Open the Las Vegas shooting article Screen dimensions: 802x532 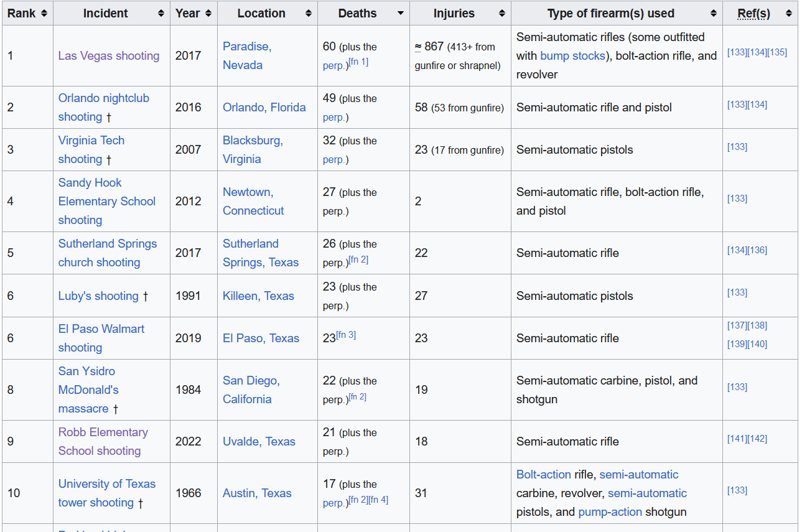[x=109, y=55]
